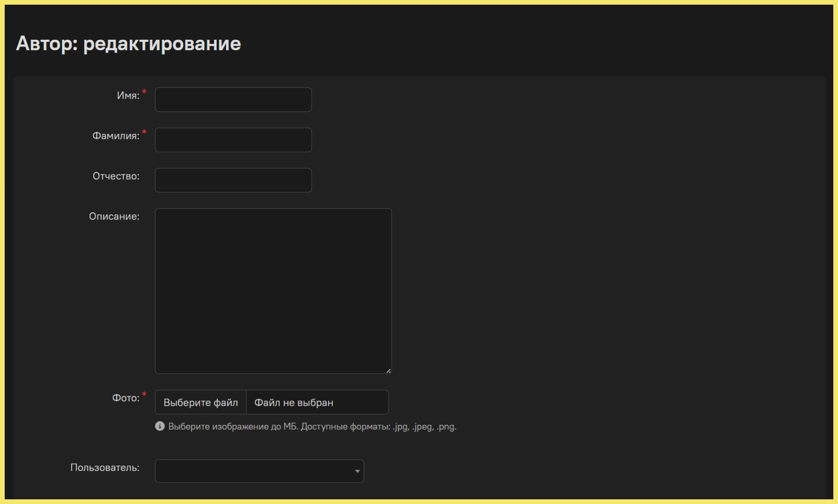This screenshot has width=838, height=504.
Task: Click the Фото: label
Action: point(125,398)
